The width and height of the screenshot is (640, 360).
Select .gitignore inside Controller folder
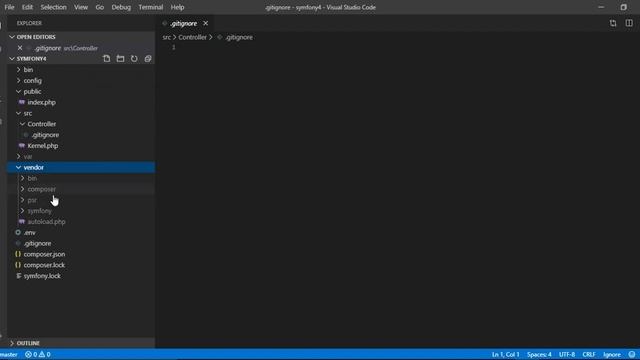pyautogui.click(x=81, y=135)
